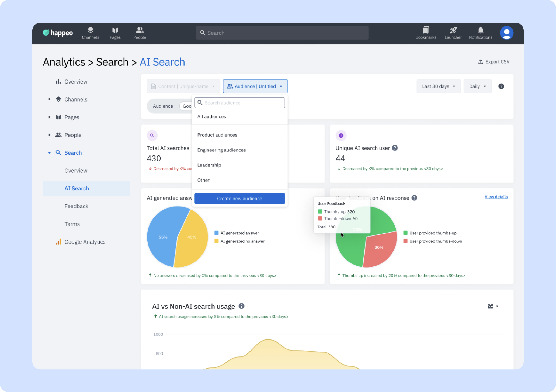Open the profile avatar menu
This screenshot has height=392, width=556.
(506, 33)
